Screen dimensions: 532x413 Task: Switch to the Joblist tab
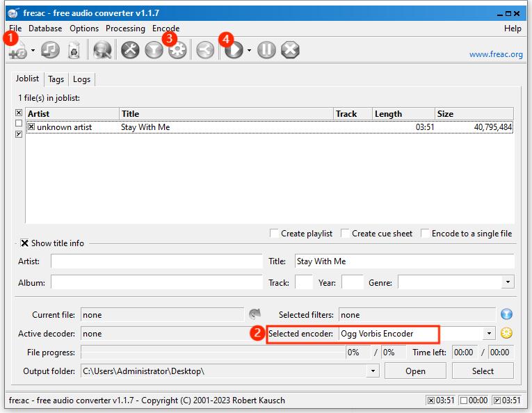27,79
